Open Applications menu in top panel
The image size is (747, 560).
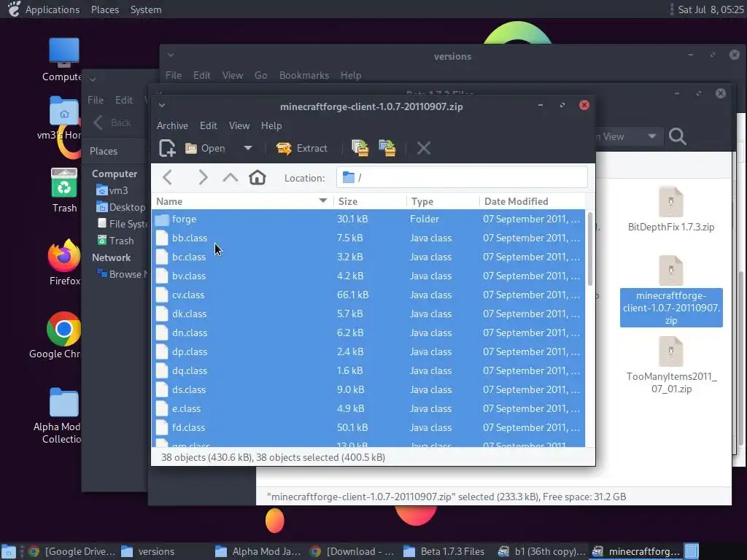[53, 9]
